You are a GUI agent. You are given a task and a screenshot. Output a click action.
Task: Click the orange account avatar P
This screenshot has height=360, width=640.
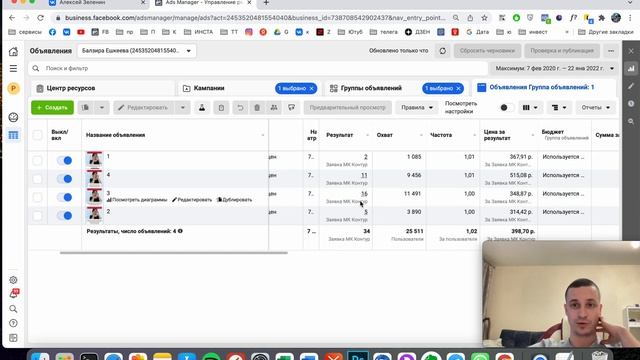(x=13, y=88)
